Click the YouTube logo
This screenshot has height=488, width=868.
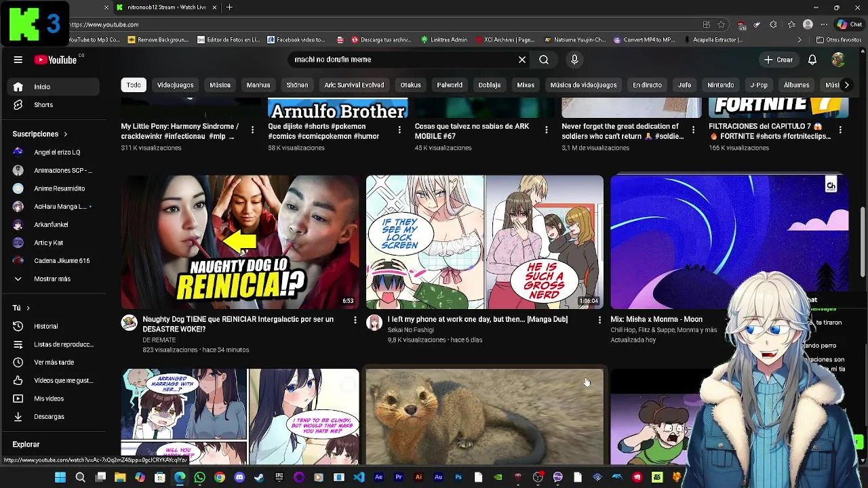pyautogui.click(x=56, y=60)
